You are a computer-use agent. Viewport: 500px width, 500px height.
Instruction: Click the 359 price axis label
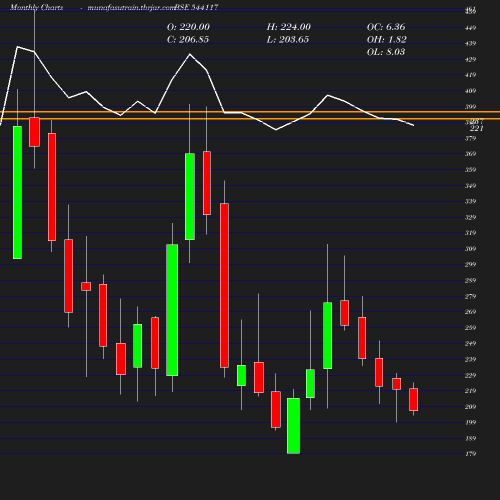coord(471,170)
